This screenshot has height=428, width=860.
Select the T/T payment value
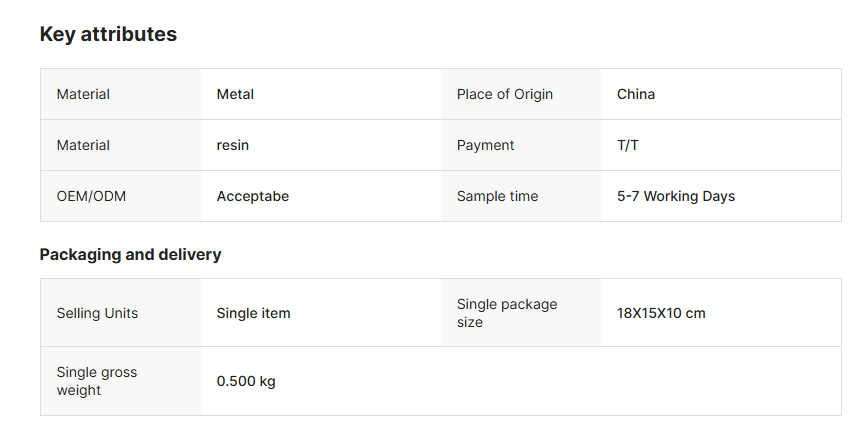pyautogui.click(x=628, y=145)
